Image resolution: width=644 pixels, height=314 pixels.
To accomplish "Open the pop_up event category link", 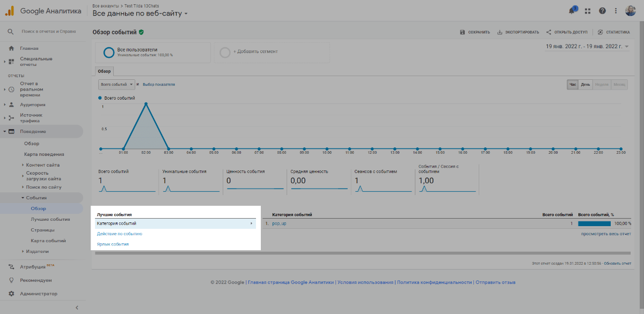I will point(279,223).
